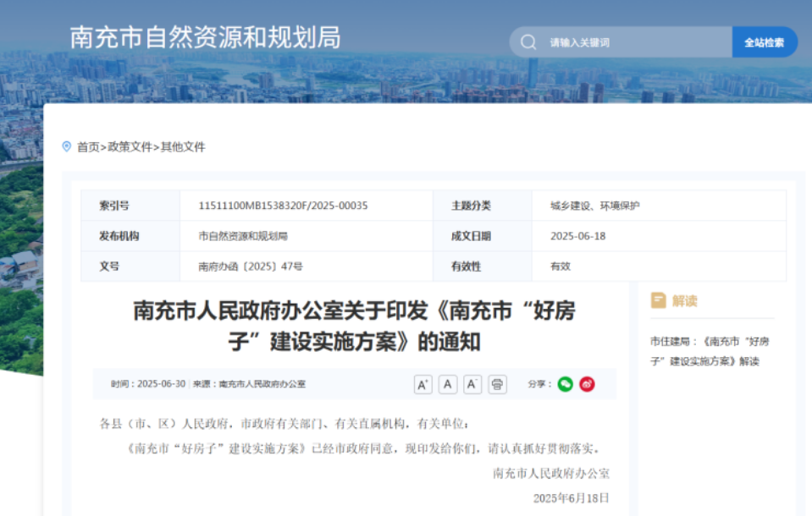
Task: Share article via WeChat icon
Action: tap(565, 384)
